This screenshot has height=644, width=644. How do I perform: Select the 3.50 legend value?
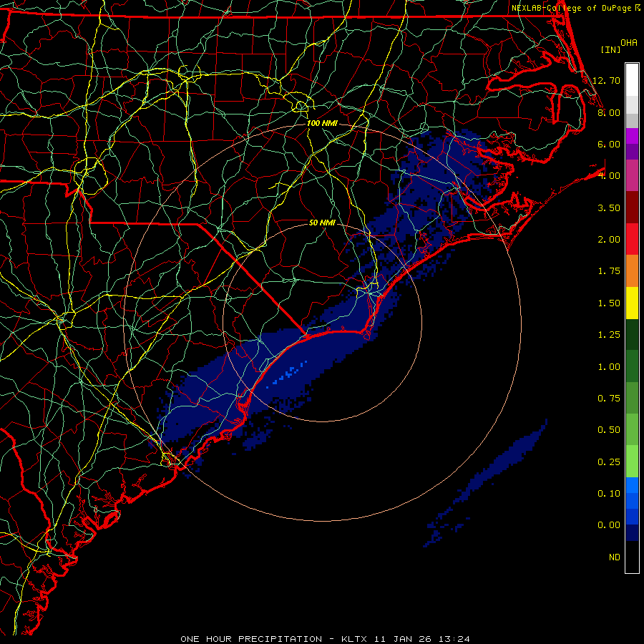[x=609, y=208]
